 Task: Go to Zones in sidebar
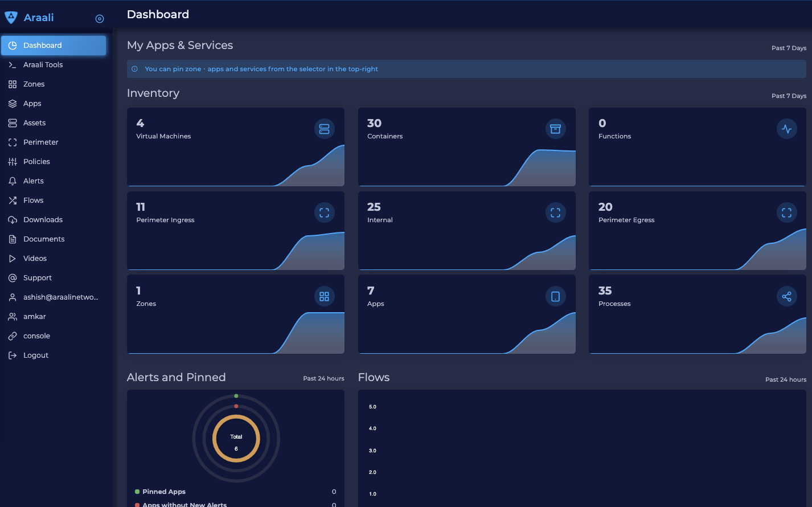(x=54, y=84)
